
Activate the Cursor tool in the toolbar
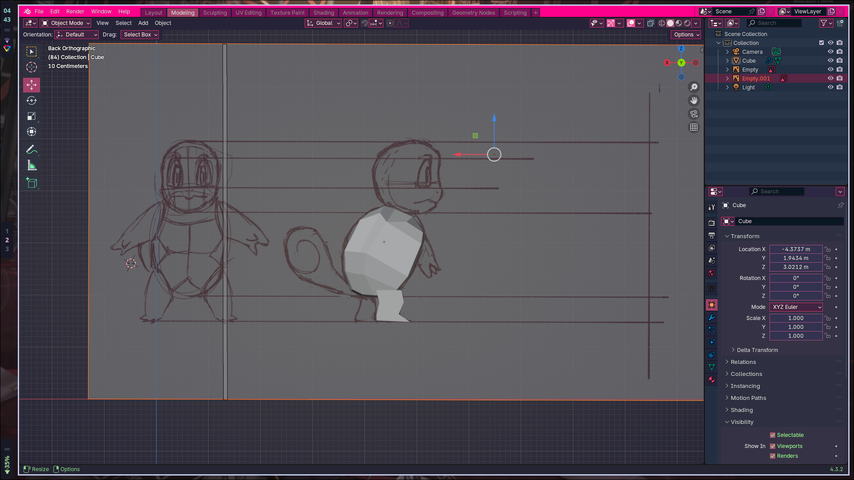coord(32,67)
